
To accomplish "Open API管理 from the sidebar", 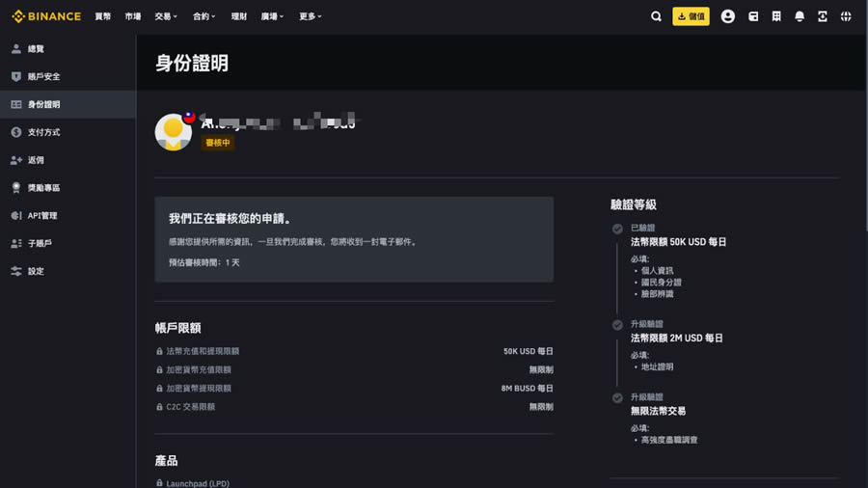I will coord(42,216).
